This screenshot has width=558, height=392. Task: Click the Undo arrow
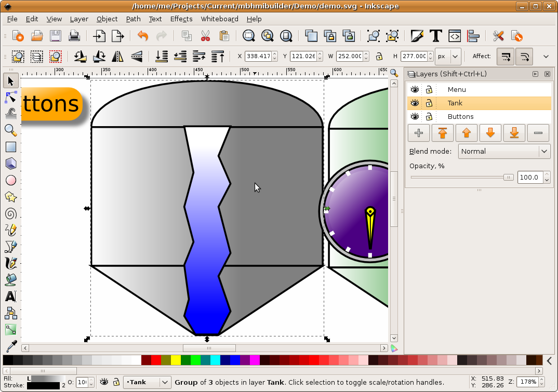click(x=143, y=36)
